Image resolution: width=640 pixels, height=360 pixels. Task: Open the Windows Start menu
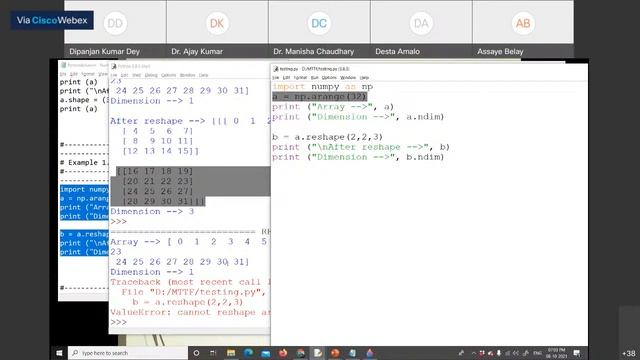click(59, 353)
